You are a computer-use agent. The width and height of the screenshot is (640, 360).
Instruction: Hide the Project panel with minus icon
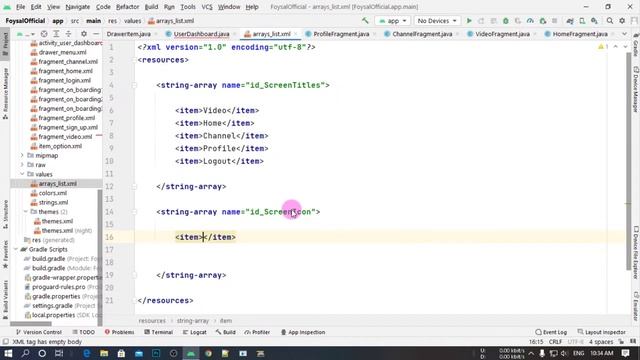click(x=96, y=34)
